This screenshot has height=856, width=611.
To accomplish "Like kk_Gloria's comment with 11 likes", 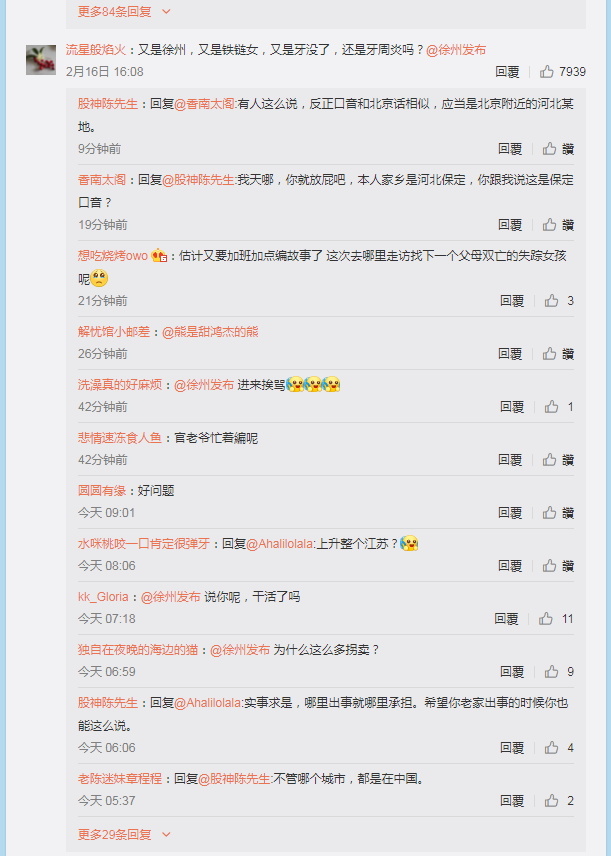I will pyautogui.click(x=545, y=619).
